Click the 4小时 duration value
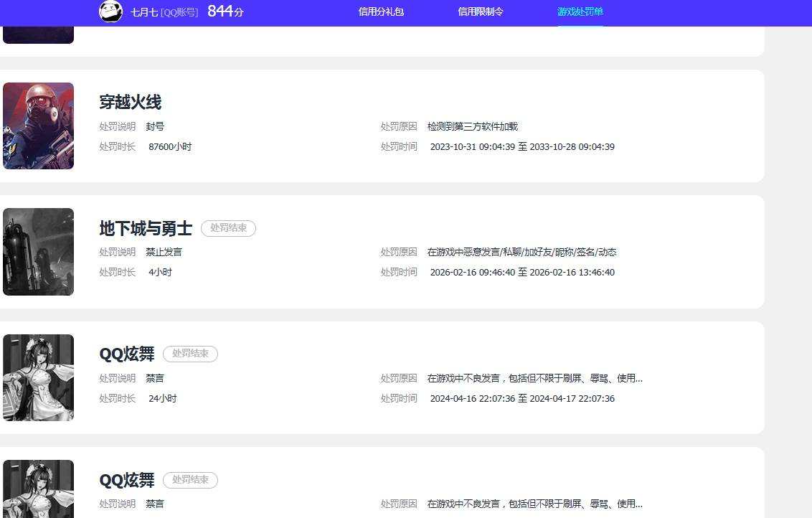 coord(160,273)
